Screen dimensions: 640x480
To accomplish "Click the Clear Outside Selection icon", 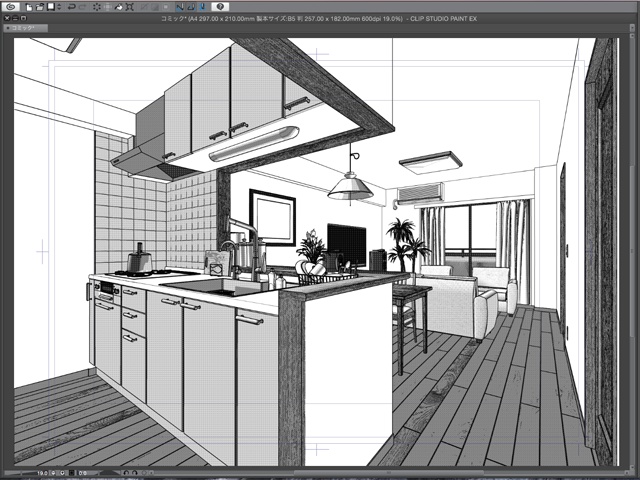I will tap(108, 7).
